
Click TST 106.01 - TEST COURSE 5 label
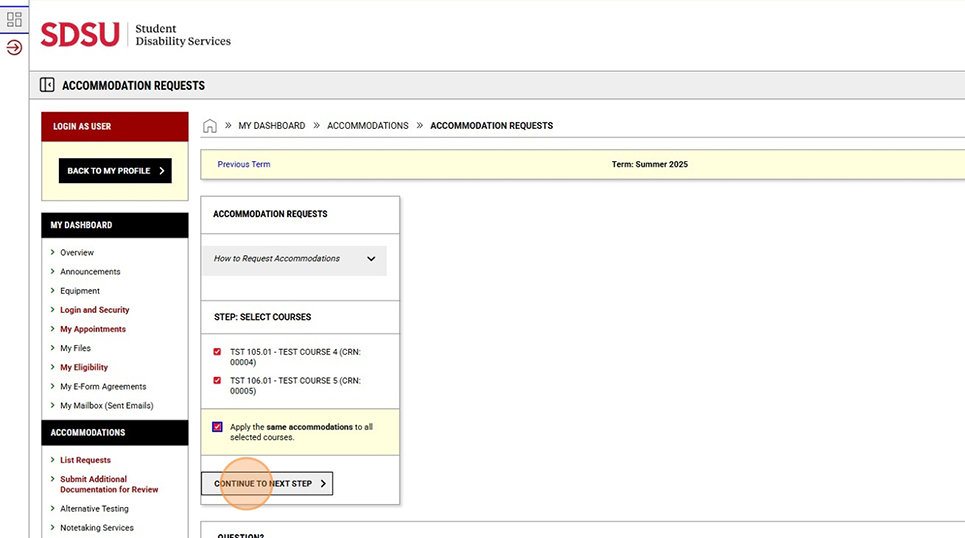(x=295, y=385)
